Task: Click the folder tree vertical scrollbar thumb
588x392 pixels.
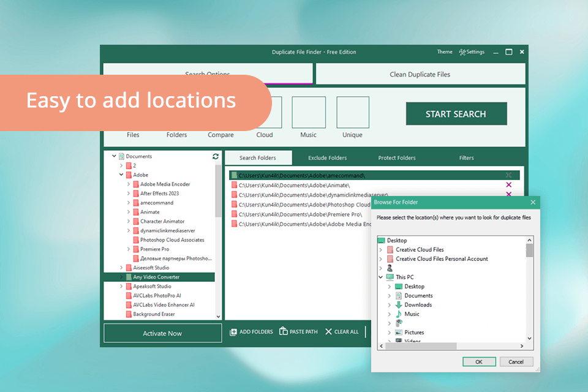Action: 218,191
